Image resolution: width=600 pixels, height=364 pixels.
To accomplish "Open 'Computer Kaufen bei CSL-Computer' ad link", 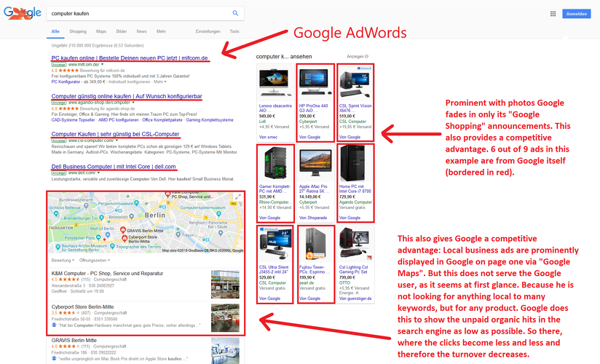I will click(x=115, y=134).
